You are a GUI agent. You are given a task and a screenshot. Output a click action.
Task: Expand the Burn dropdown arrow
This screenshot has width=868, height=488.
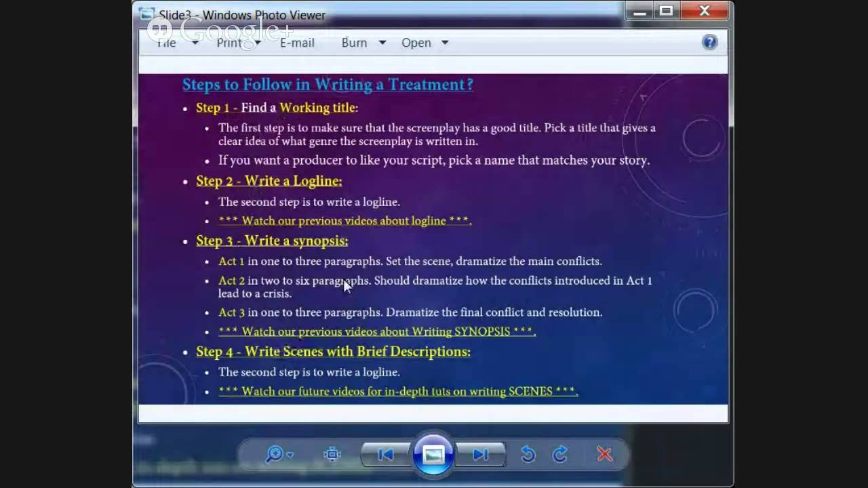pos(382,43)
